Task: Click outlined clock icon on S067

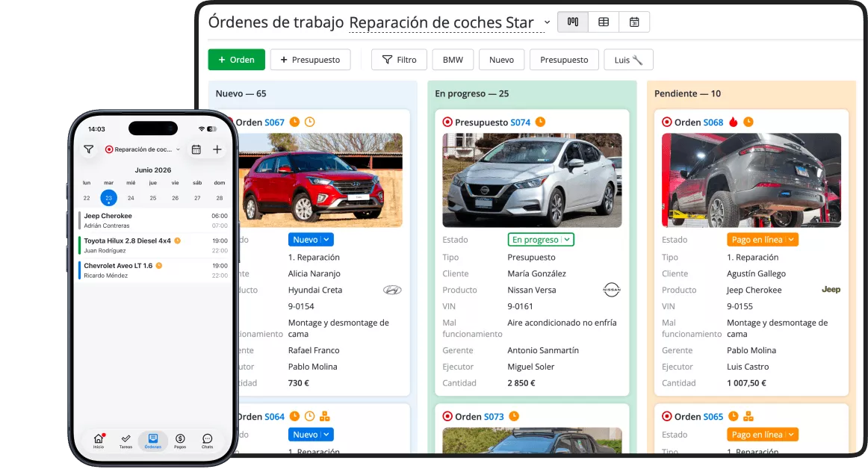Action: pyautogui.click(x=310, y=122)
